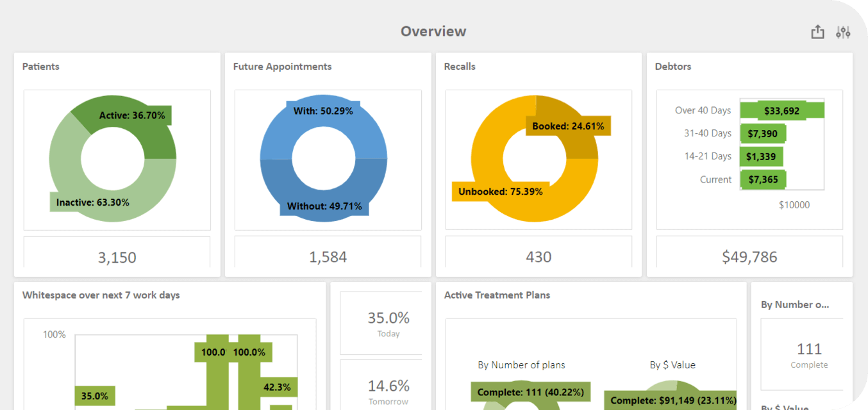The image size is (868, 410).
Task: Click the Complete: $91,149 (23.11%) chart label
Action: (x=671, y=400)
